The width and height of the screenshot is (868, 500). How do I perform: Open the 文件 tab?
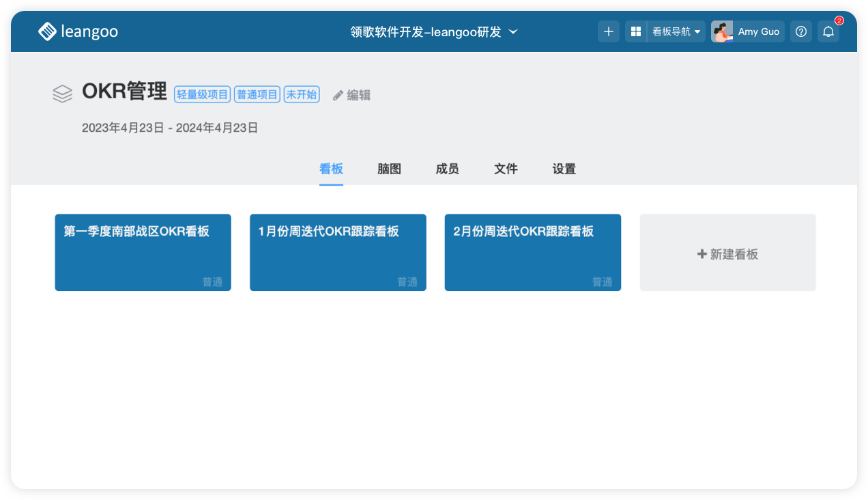pos(506,169)
